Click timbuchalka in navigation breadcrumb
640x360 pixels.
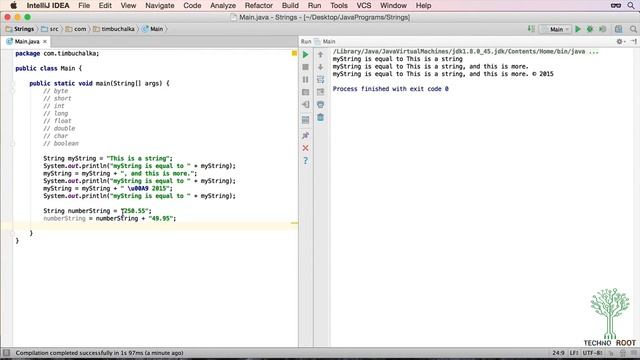pos(114,29)
